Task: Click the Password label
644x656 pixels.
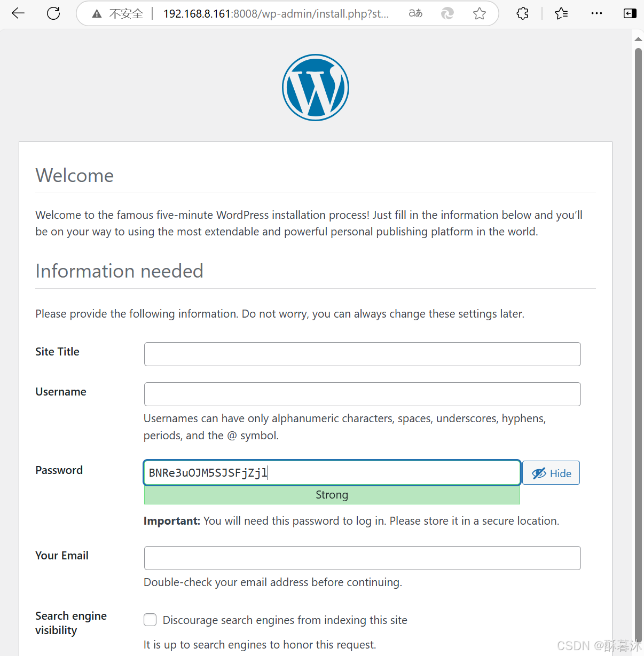Action: 59,470
